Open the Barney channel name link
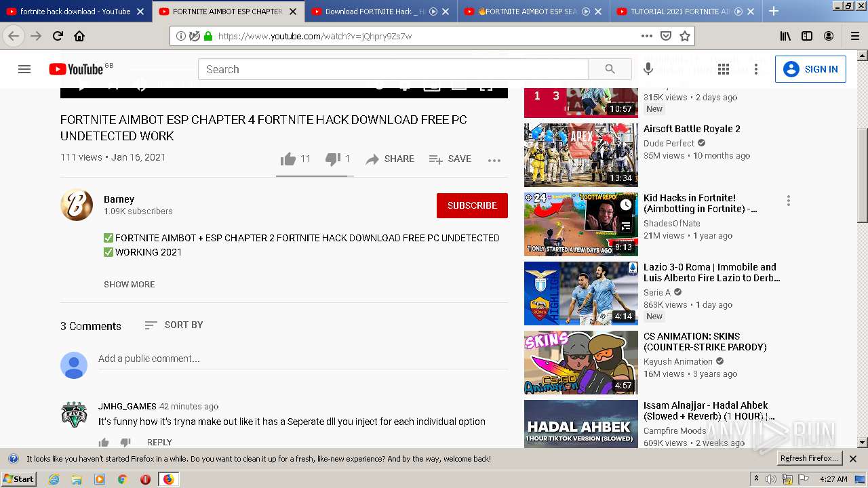The width and height of the screenshot is (868, 488). coord(119,199)
